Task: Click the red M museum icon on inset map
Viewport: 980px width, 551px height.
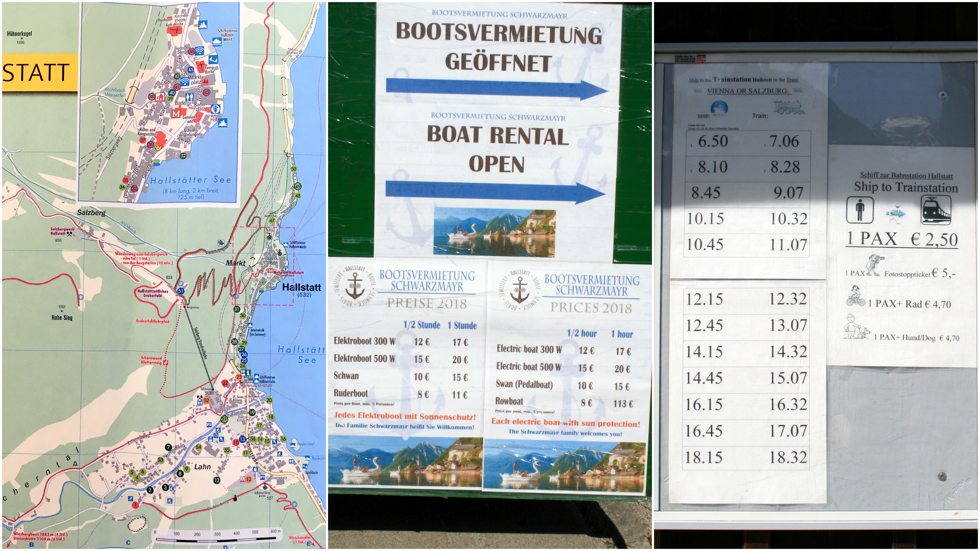Action: pos(176,114)
